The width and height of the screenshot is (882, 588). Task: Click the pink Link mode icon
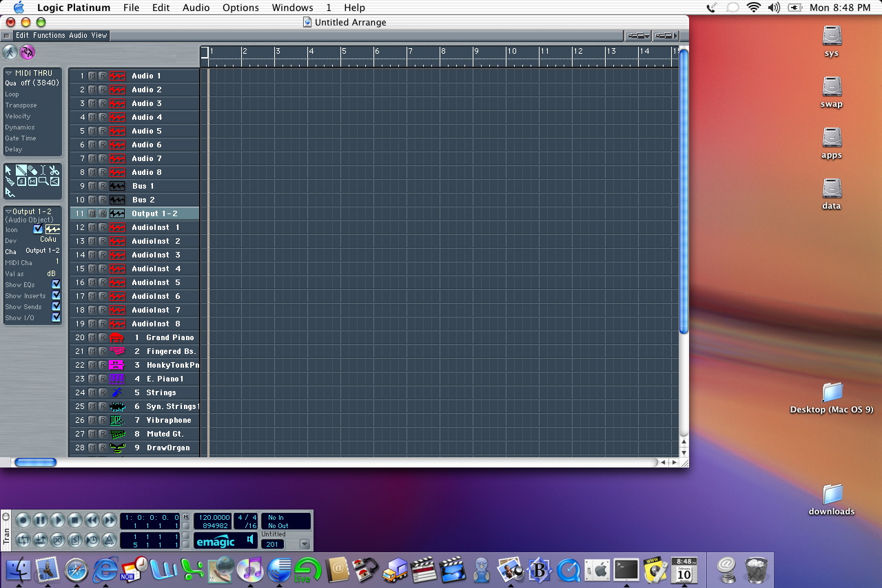point(28,52)
